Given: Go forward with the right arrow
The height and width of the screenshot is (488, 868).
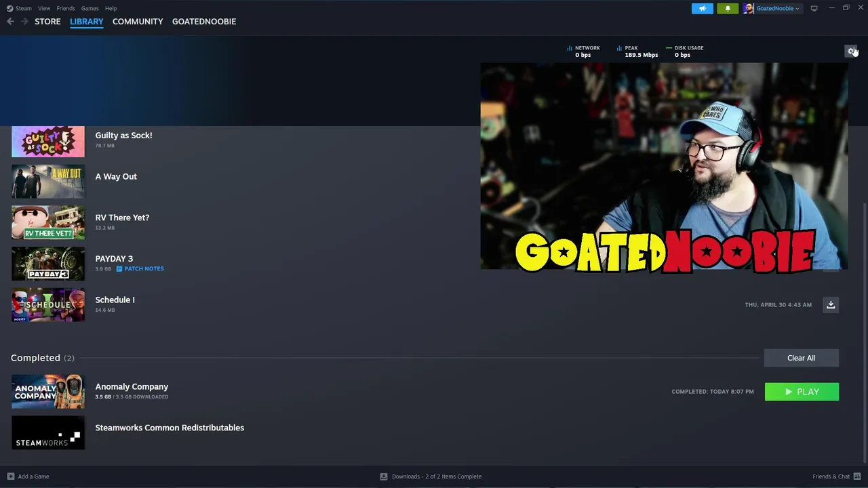Looking at the screenshot, I should (24, 22).
